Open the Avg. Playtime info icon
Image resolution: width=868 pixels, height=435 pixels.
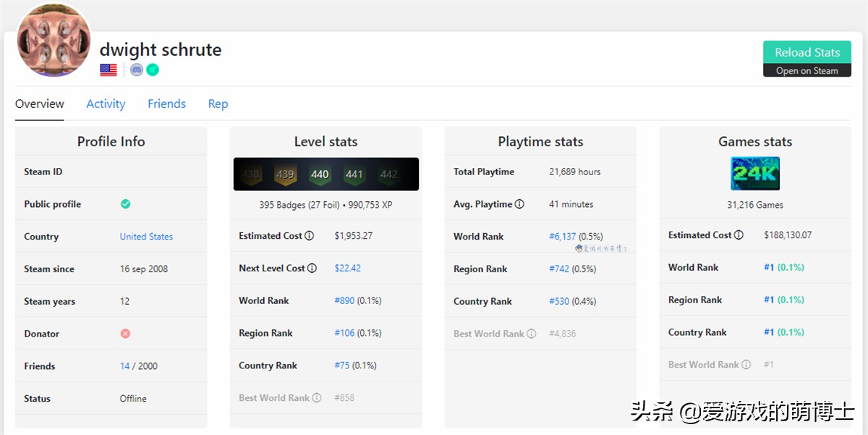(518, 204)
